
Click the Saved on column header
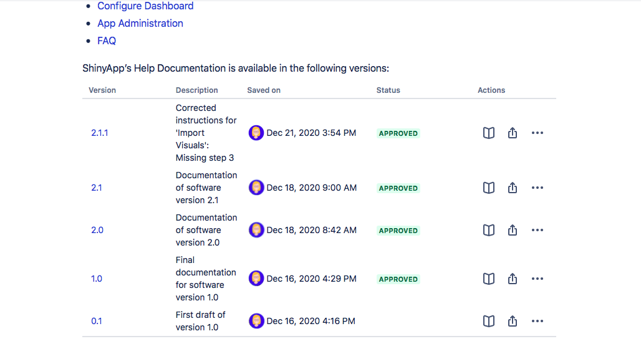point(263,90)
